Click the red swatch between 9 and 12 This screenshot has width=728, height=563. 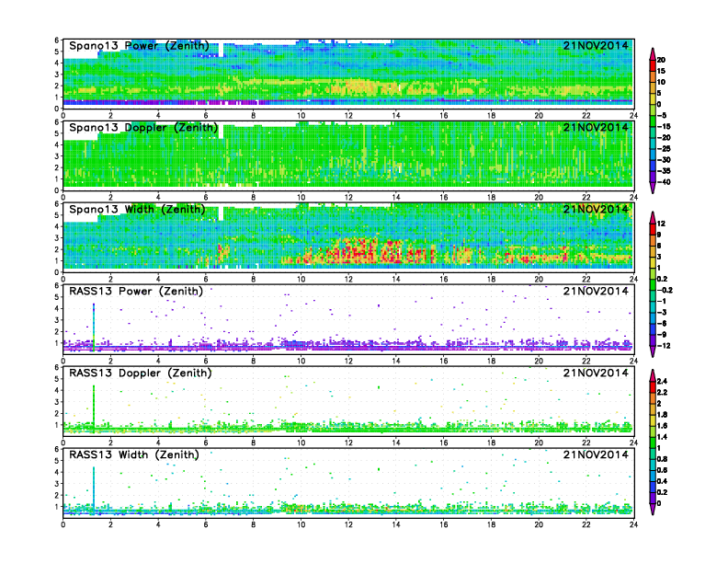[653, 229]
